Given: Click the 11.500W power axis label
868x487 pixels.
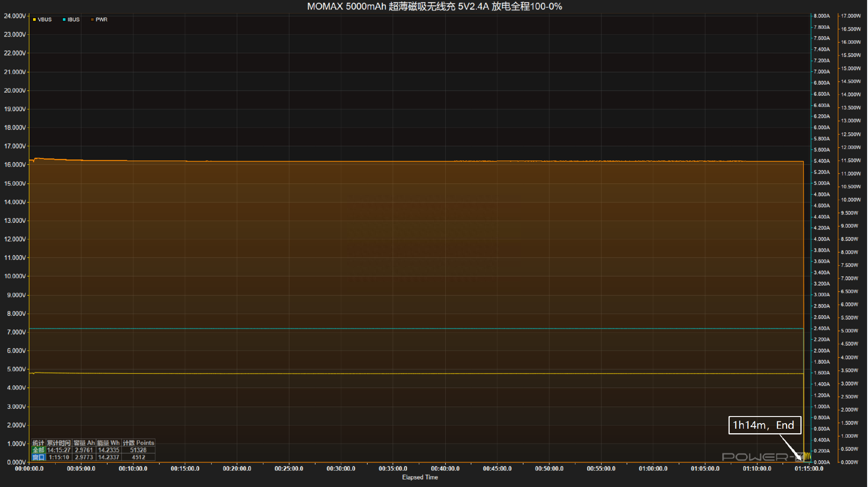Looking at the screenshot, I should 851,160.
